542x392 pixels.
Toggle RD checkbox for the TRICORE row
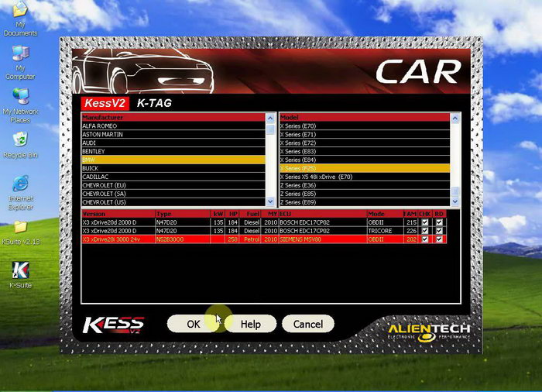[x=439, y=231]
